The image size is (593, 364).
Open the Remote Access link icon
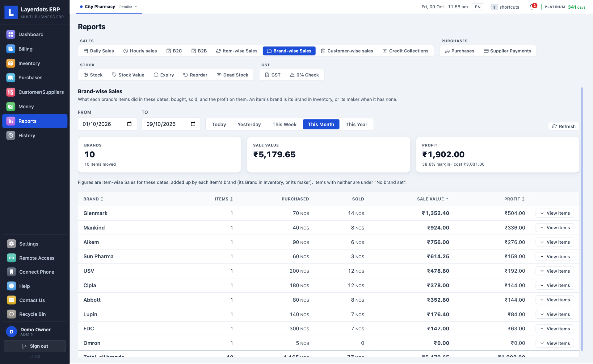tap(11, 258)
